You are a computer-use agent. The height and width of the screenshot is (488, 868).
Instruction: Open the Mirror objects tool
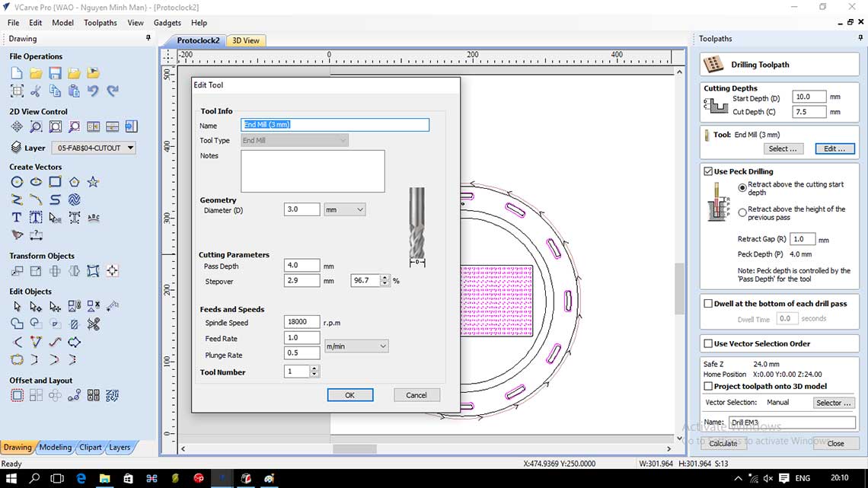pyautogui.click(x=74, y=271)
